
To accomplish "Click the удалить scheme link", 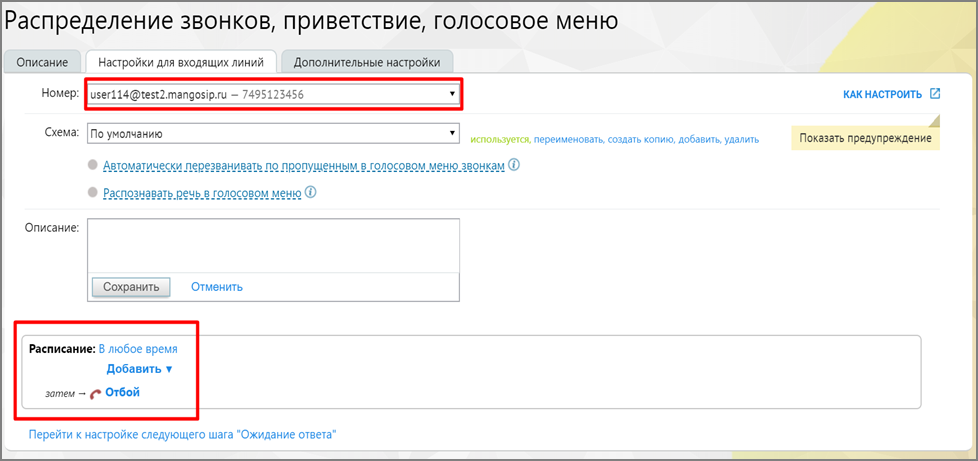I will pyautogui.click(x=742, y=140).
